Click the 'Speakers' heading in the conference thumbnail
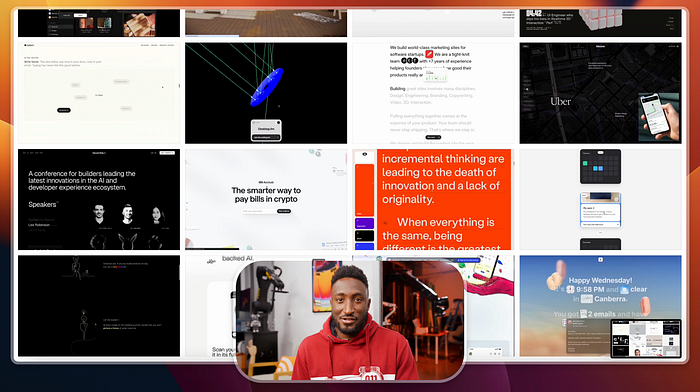This screenshot has width=700, height=392. [43, 204]
